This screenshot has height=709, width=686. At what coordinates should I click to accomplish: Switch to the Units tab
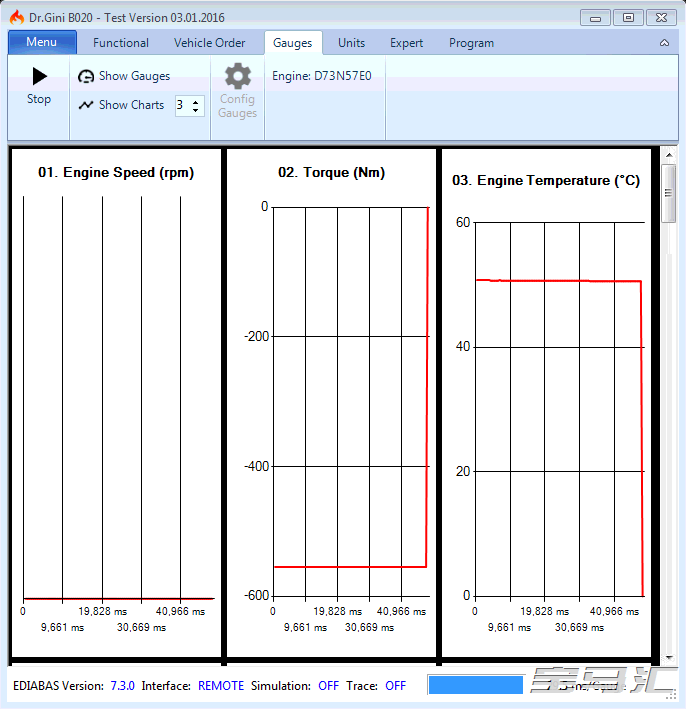pyautogui.click(x=351, y=43)
